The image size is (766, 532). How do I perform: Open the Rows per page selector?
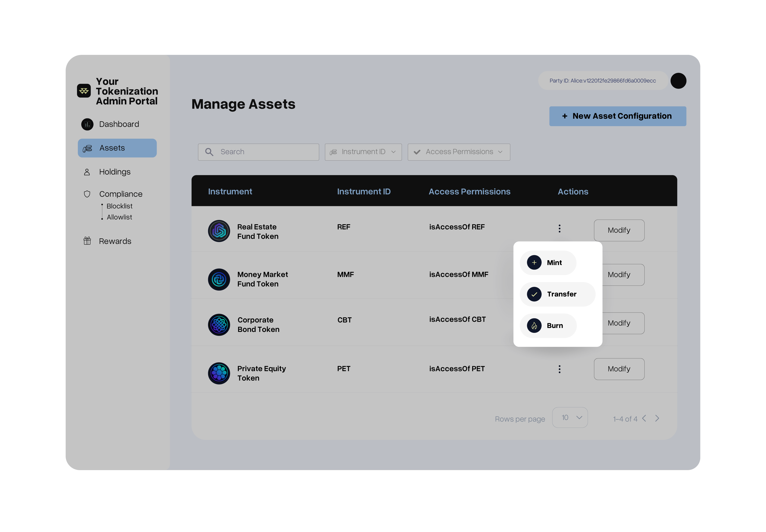(x=570, y=418)
